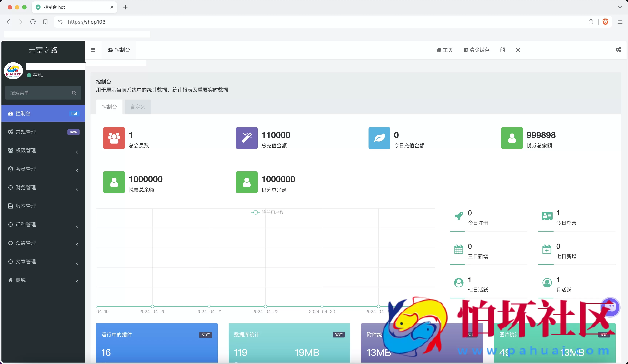
Task: Select the 控制台 dashboard gauge icon in sidebar
Action: [x=10, y=113]
